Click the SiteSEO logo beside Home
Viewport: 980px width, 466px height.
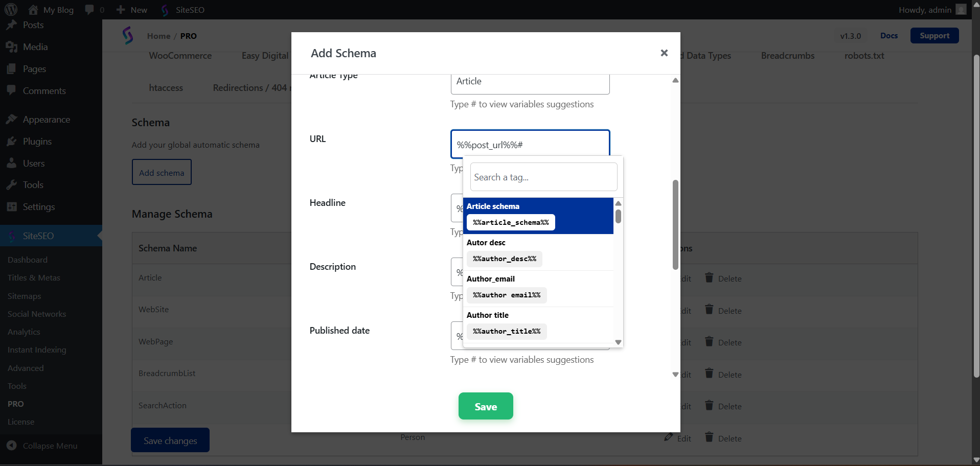(x=128, y=36)
